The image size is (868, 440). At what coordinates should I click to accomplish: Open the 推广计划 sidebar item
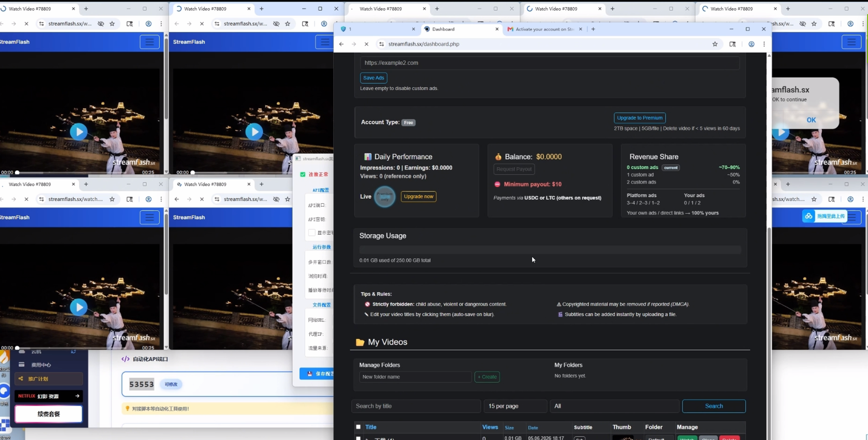click(x=49, y=379)
